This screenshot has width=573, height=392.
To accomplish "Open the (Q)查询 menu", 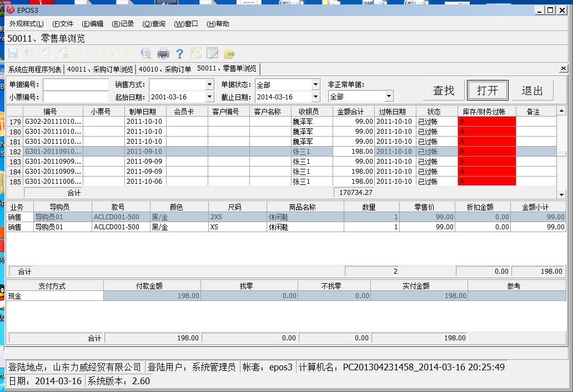I will pos(154,24).
